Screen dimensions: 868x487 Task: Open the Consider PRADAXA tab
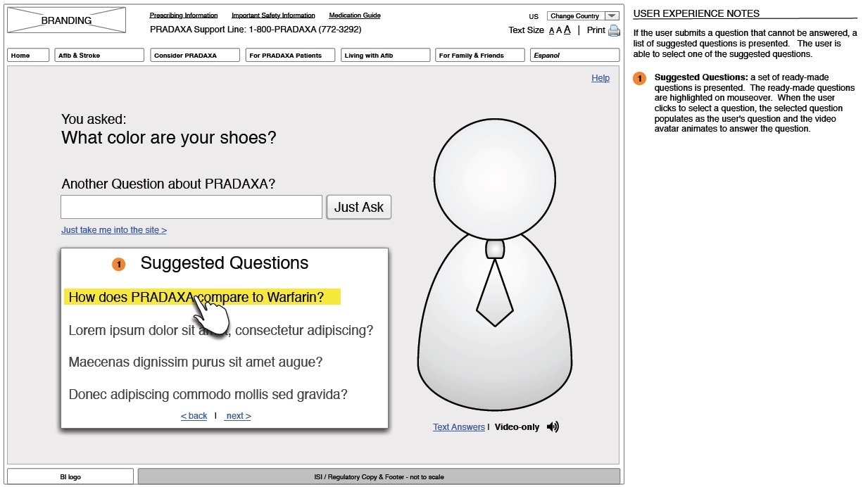[195, 55]
